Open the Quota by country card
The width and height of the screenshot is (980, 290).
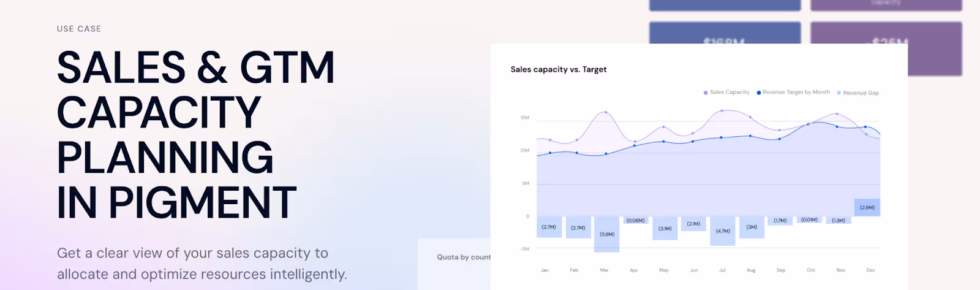pyautogui.click(x=454, y=264)
